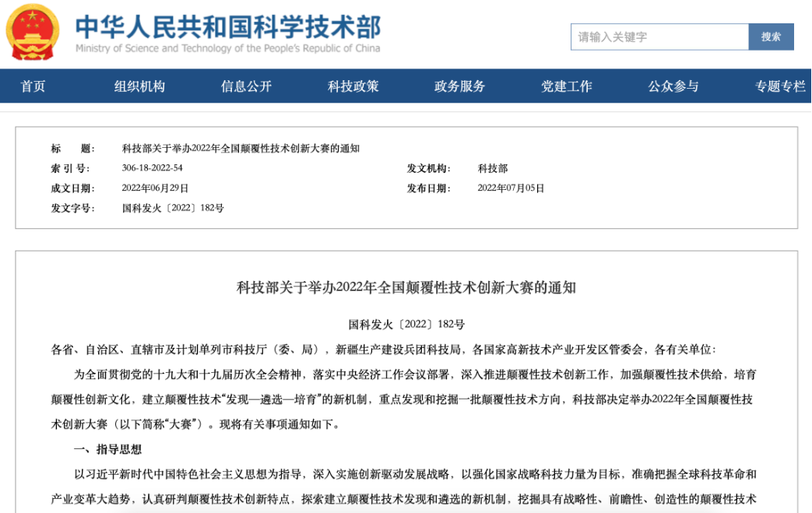The image size is (812, 513).
Task: Open the 公众参与 navigation item
Action: (x=673, y=86)
